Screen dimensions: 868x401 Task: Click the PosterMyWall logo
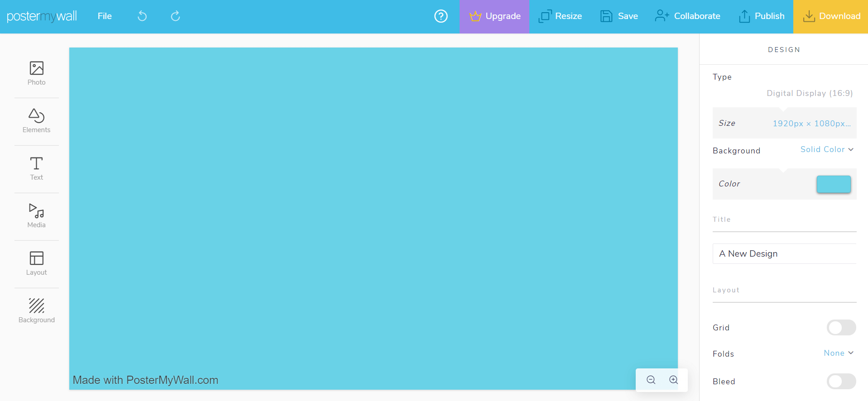pyautogui.click(x=42, y=16)
